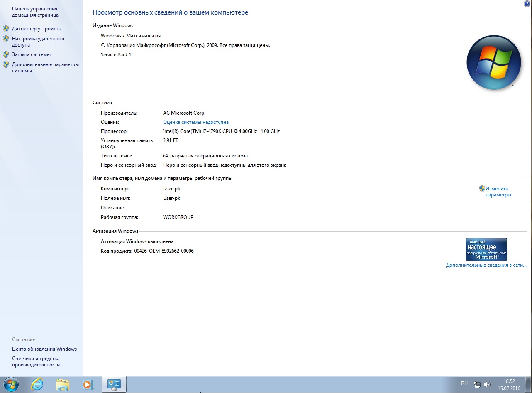This screenshot has width=532, height=393.
Task: Click the Intel Core i7-4790K processor value
Action: [222, 131]
